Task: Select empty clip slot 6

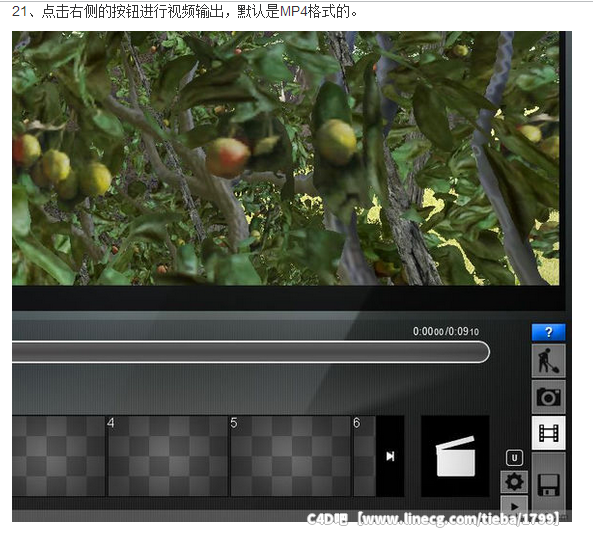Action: coord(365,456)
